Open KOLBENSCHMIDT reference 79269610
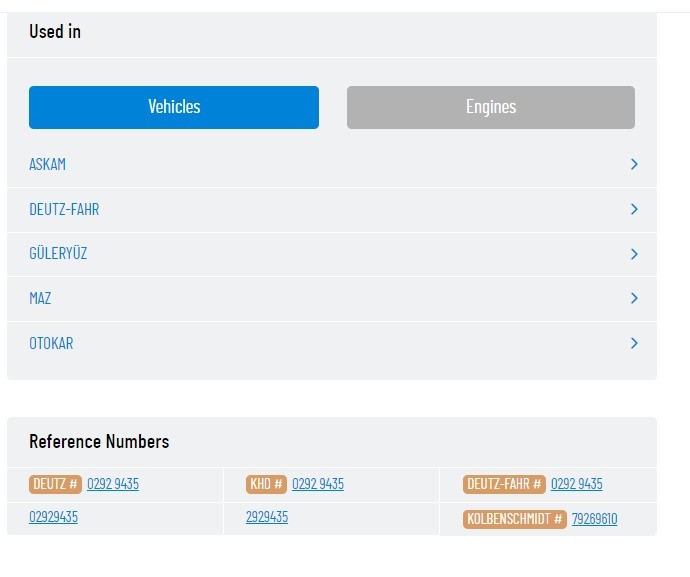The width and height of the screenshot is (690, 577). pyautogui.click(x=595, y=519)
